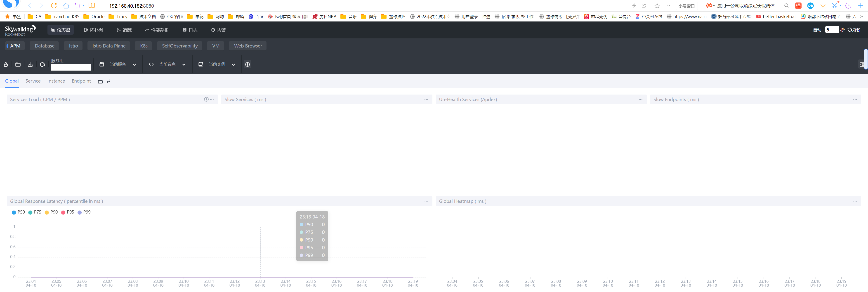Viewport: 868px width, 292px height.
Task: Click the dashboard import folder icon
Action: click(x=18, y=64)
